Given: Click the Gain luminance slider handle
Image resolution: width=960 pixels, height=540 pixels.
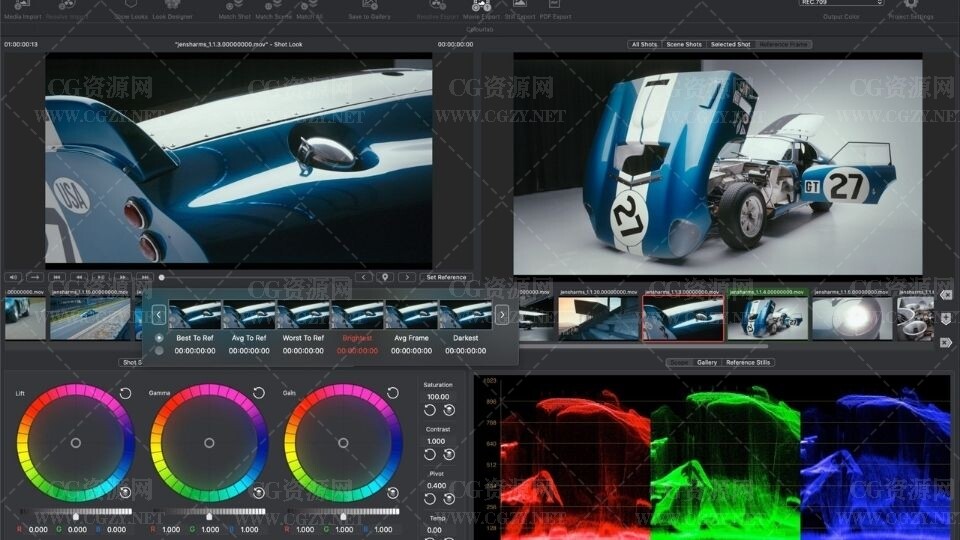Looking at the screenshot, I should 343,516.
